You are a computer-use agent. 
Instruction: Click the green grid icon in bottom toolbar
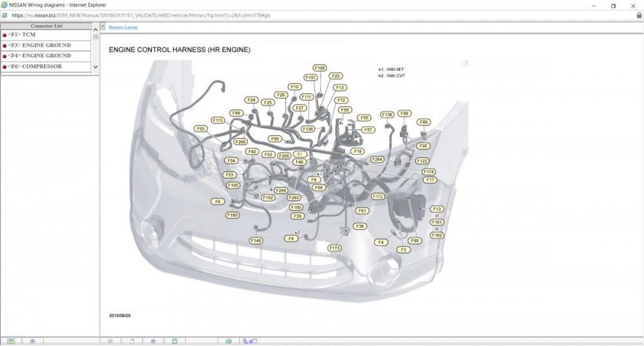click(x=11, y=341)
